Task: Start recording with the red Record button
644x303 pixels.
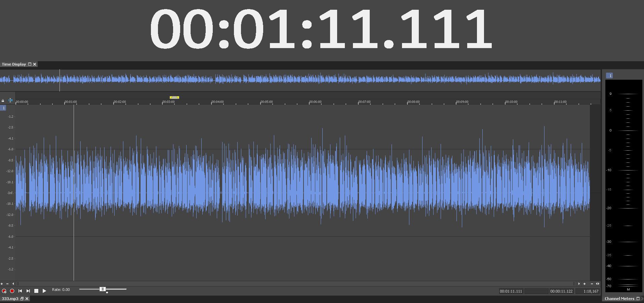Action: pyautogui.click(x=12, y=291)
